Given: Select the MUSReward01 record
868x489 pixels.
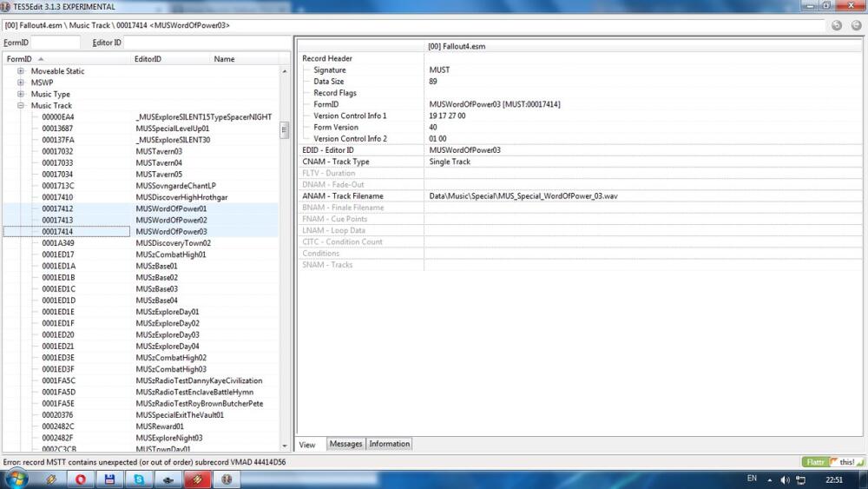Looking at the screenshot, I should (160, 426).
